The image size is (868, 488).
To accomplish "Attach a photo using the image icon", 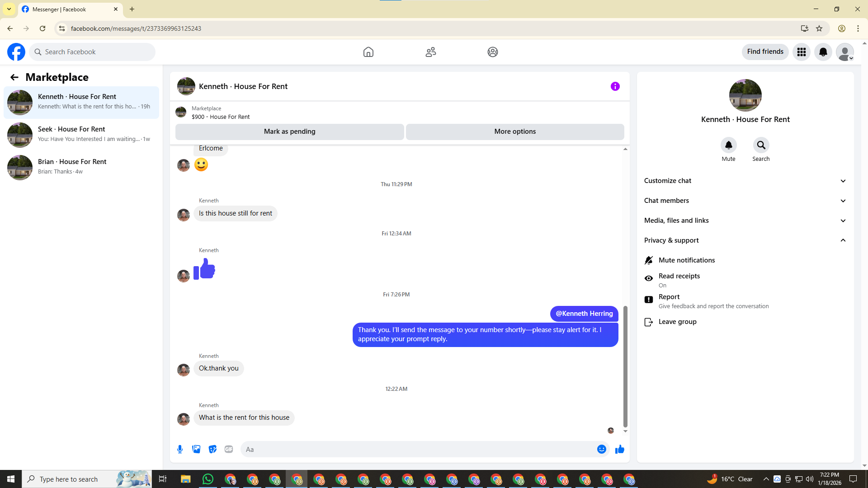I will (x=196, y=449).
